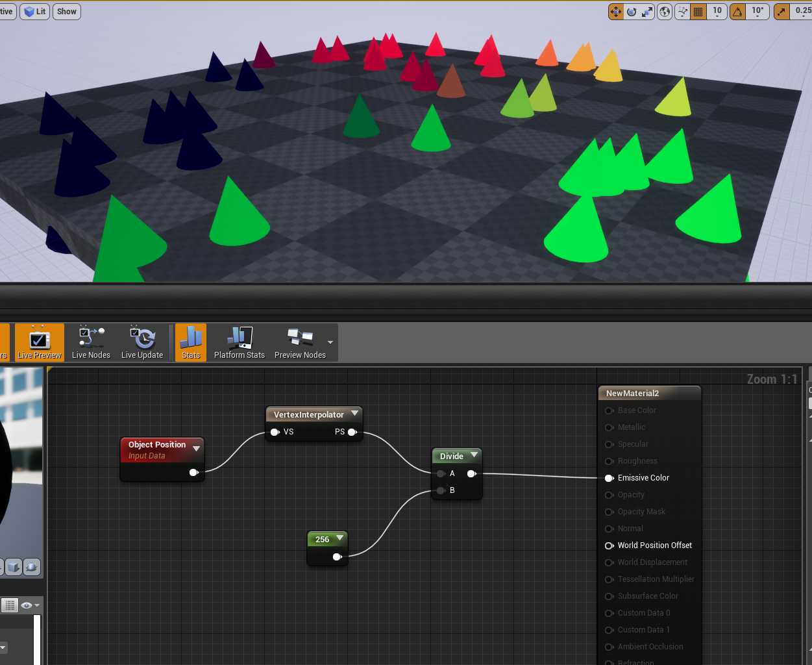Select the Translate tool in the viewport toolbar
This screenshot has height=665, width=812.
(x=615, y=11)
